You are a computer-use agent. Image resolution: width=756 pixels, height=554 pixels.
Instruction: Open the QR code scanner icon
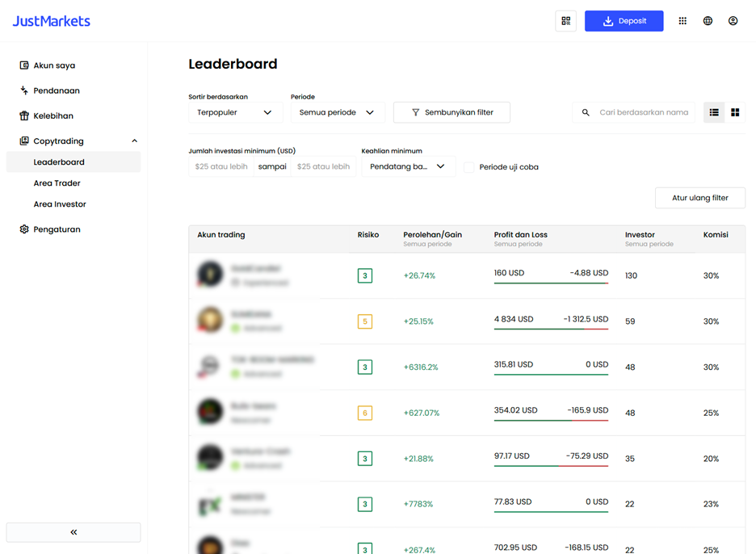565,21
